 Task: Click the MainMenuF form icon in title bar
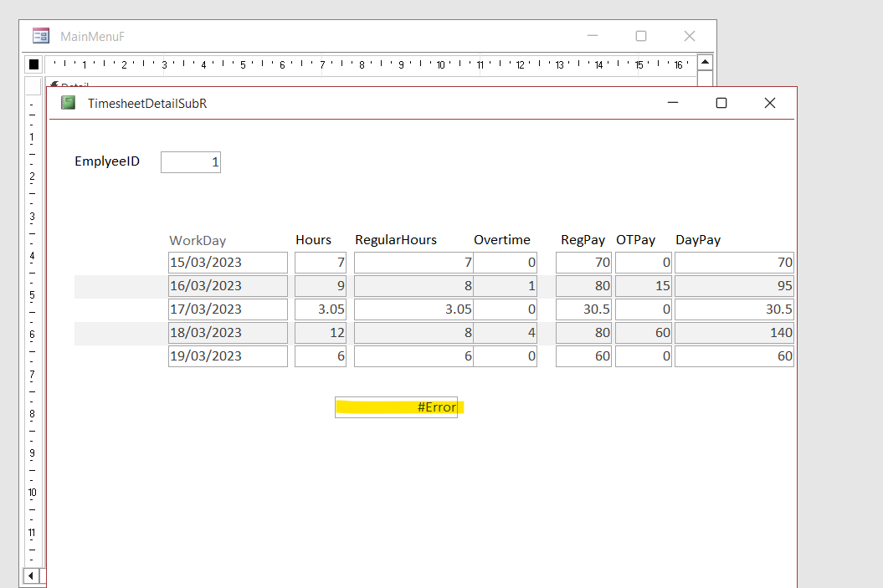point(40,36)
